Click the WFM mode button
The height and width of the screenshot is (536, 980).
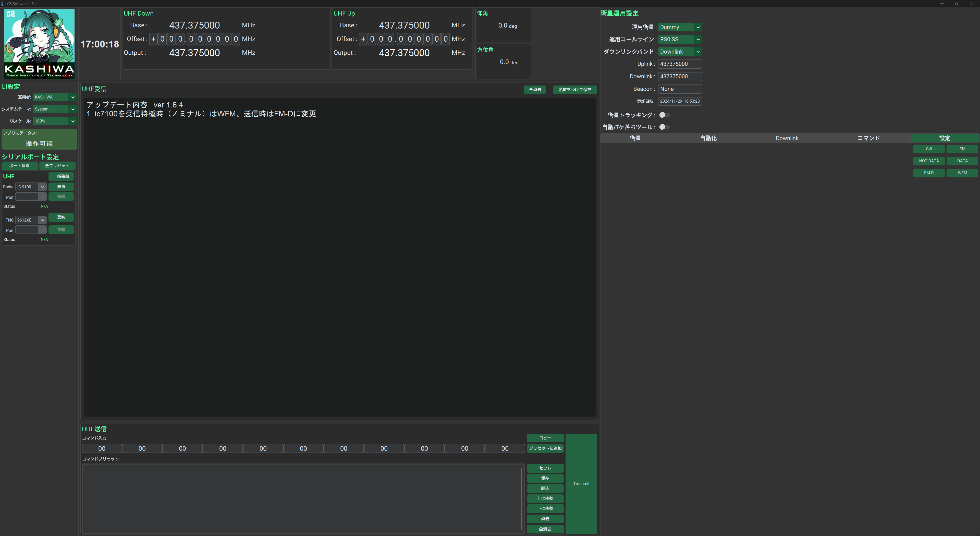click(962, 173)
